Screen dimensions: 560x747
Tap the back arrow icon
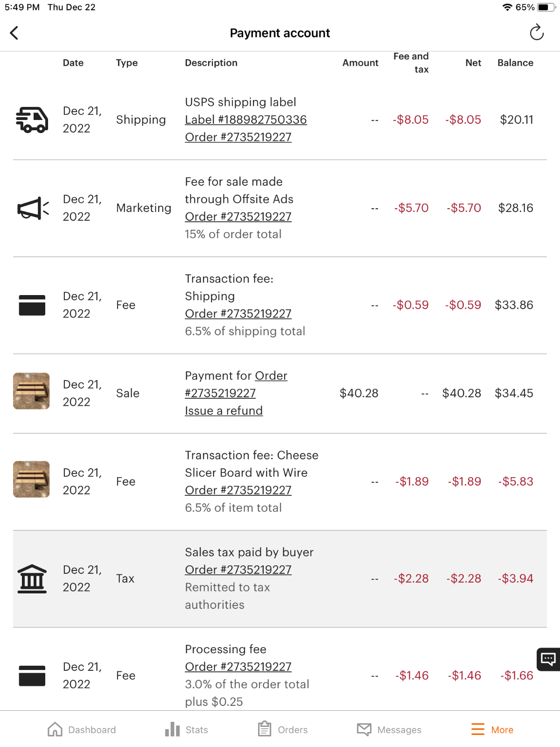point(14,33)
